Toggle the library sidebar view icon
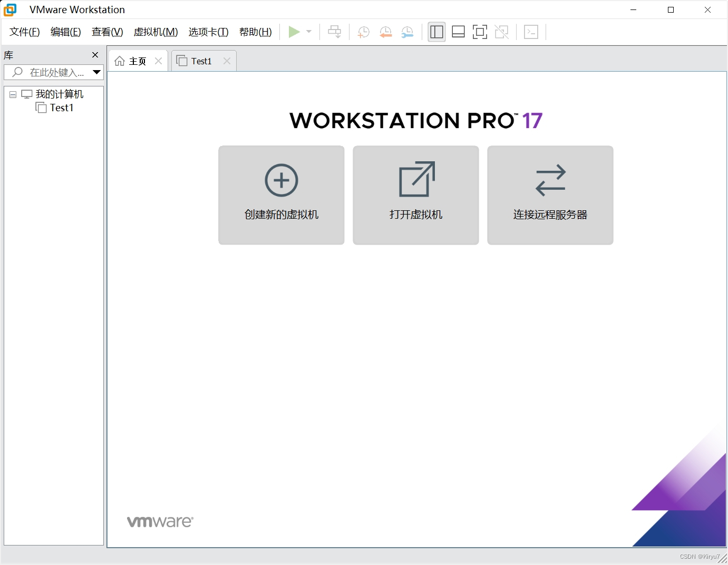The width and height of the screenshot is (728, 565). coord(436,32)
